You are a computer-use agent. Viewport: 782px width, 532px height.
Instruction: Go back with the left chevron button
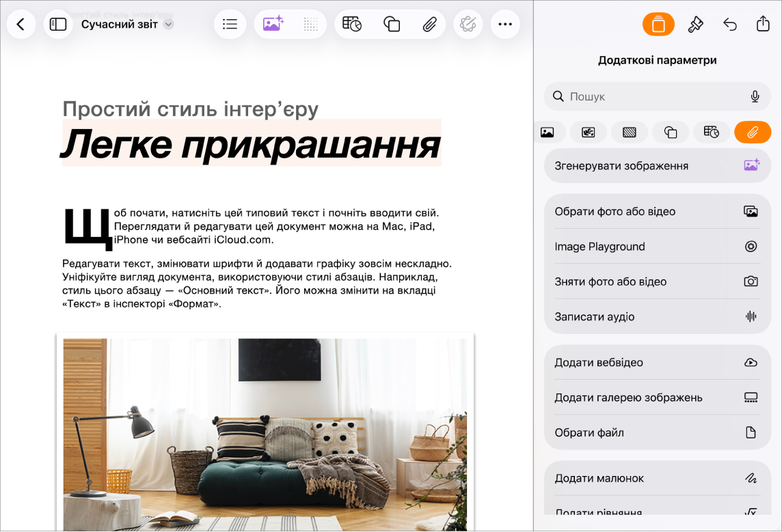(21, 24)
